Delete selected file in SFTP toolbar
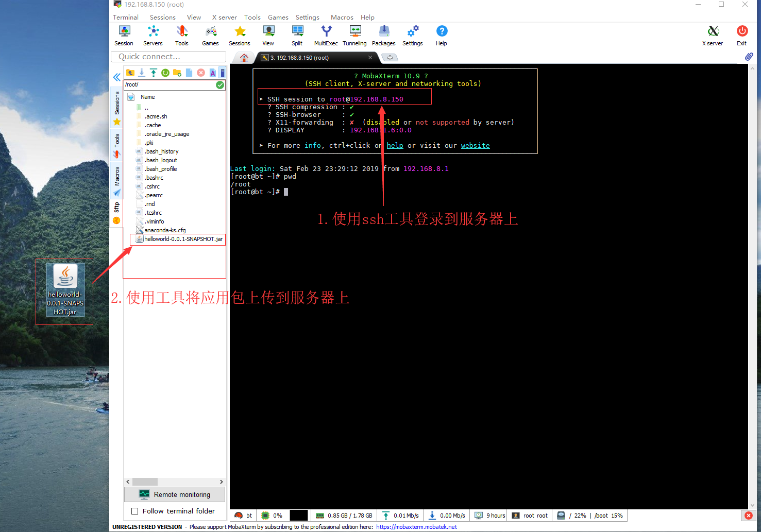This screenshot has width=761, height=532. click(201, 73)
